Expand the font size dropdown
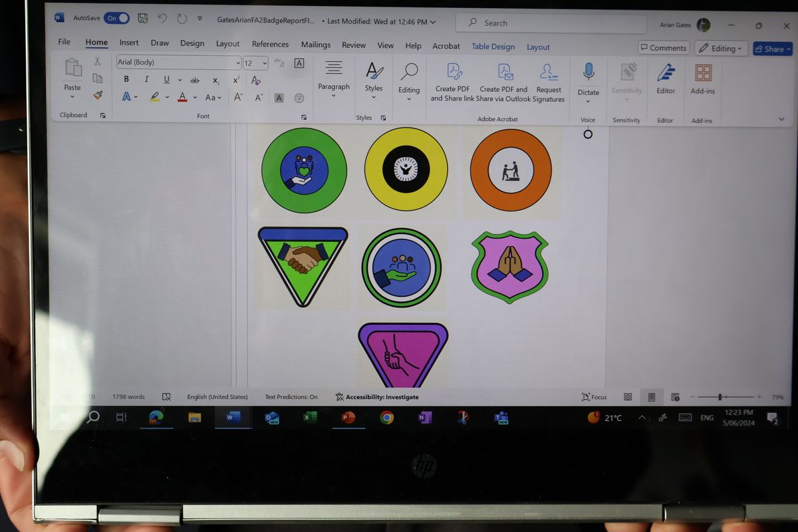This screenshot has height=532, width=798. coord(265,63)
